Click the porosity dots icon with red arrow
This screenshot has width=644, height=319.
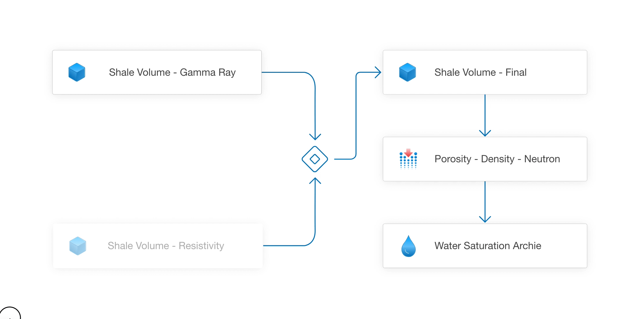408,159
